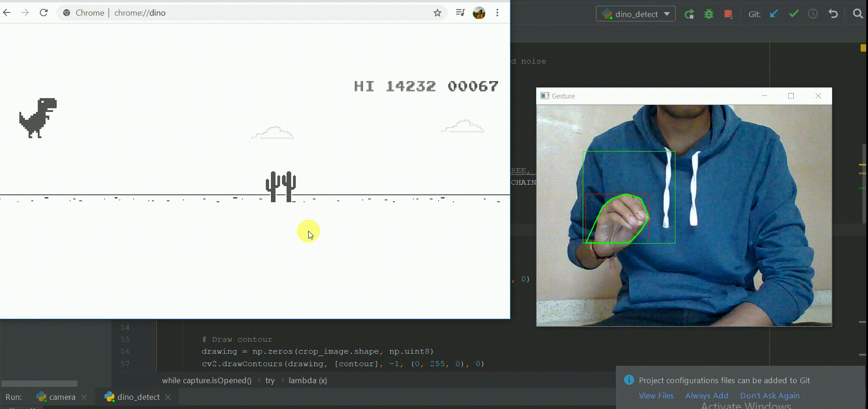Image resolution: width=868 pixels, height=409 pixels.
Task: Open the Chrome profile avatar
Action: click(x=479, y=13)
